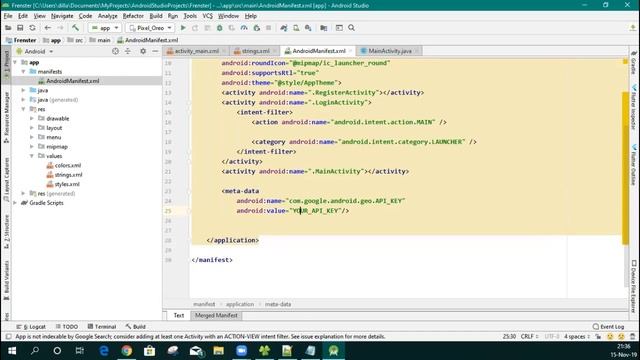Collapse the values folder

(32, 156)
